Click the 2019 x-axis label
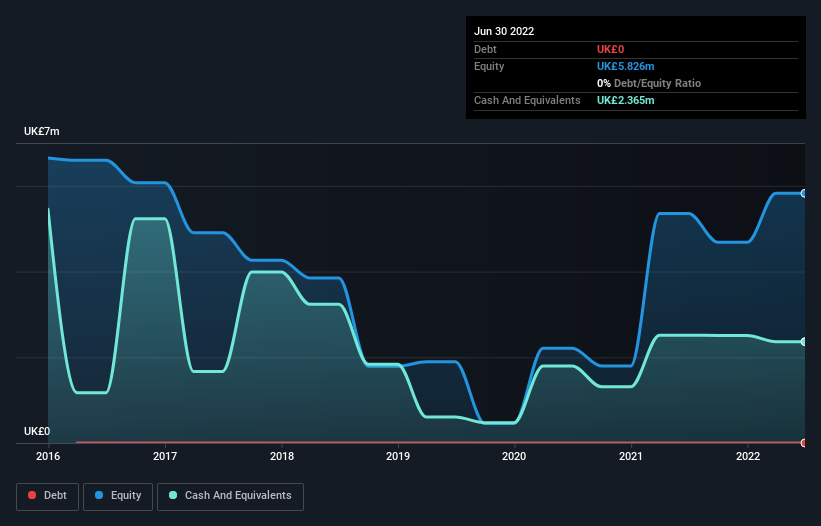Image resolution: width=821 pixels, height=526 pixels. click(x=398, y=456)
